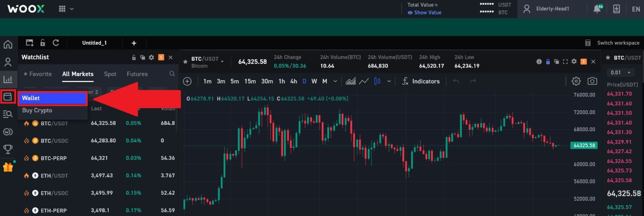644x216 pixels.
Task: Take chart snapshot with camera icon
Action: point(592,81)
